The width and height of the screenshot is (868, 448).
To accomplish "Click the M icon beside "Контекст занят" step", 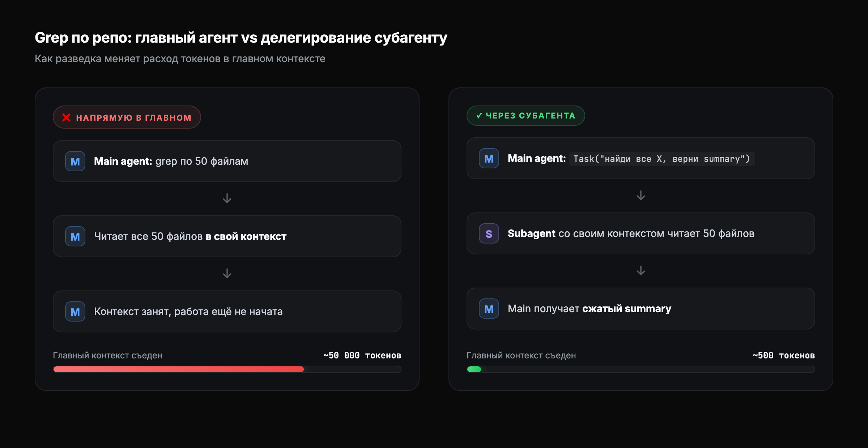I will tap(75, 311).
